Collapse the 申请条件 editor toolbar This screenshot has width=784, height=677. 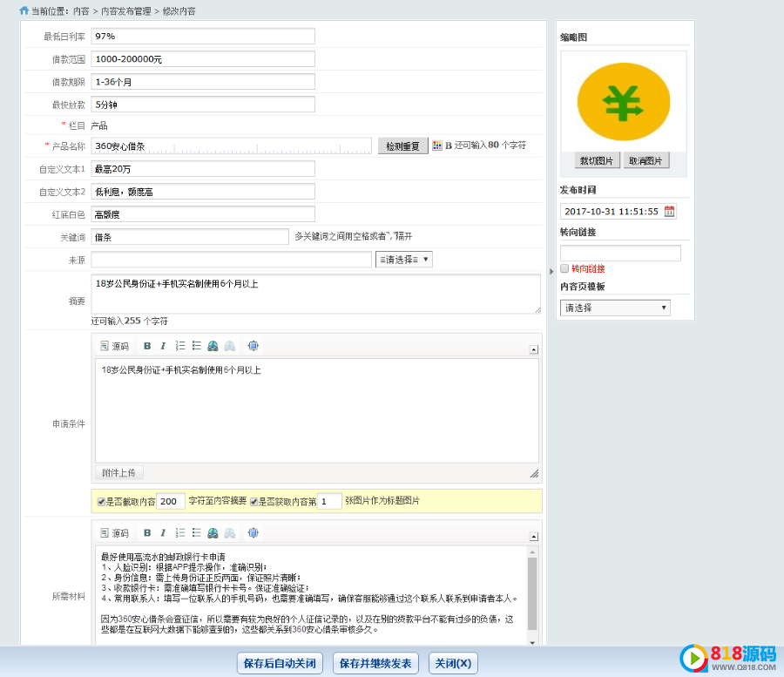pos(533,349)
